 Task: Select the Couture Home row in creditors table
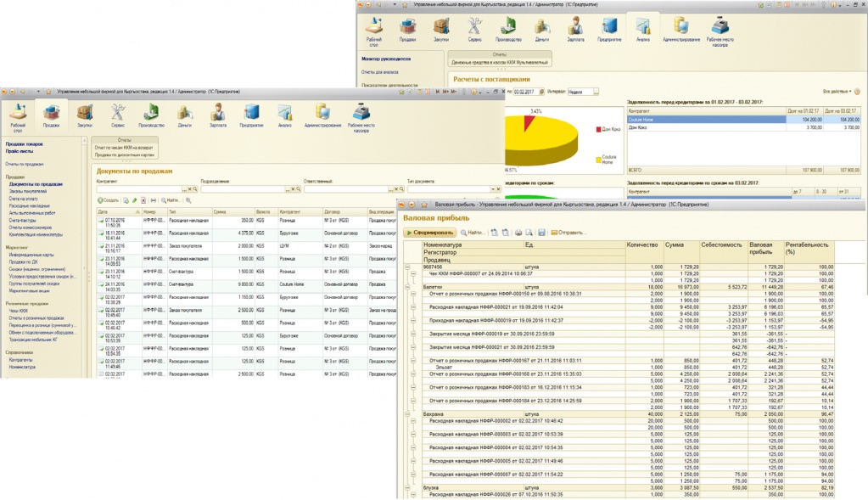click(743, 120)
